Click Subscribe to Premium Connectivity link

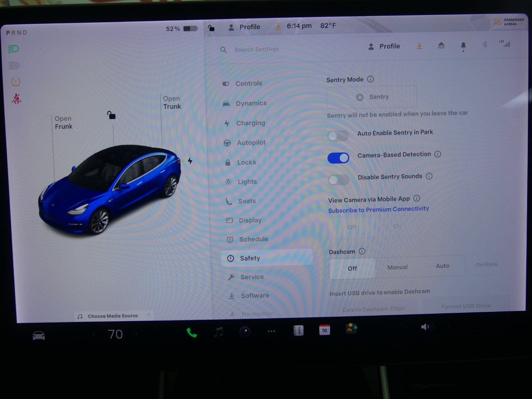[379, 209]
